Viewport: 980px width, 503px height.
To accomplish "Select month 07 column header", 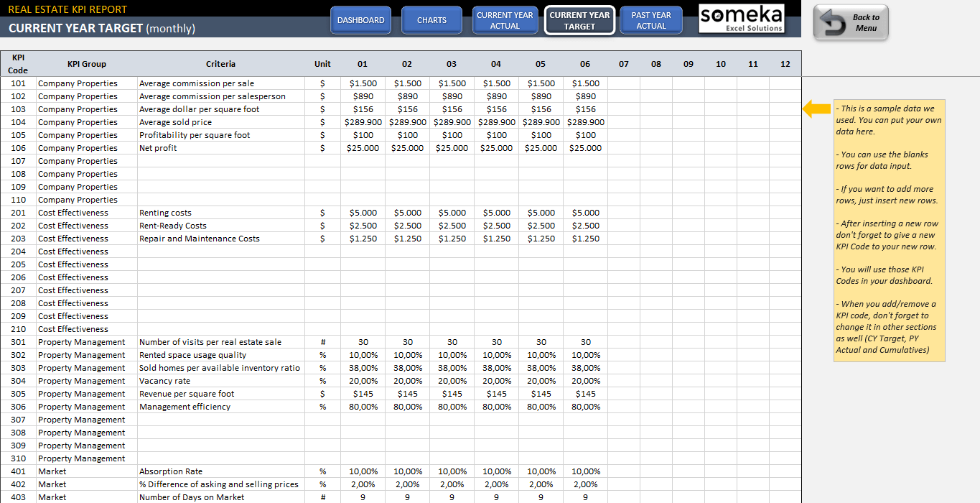I will click(624, 63).
